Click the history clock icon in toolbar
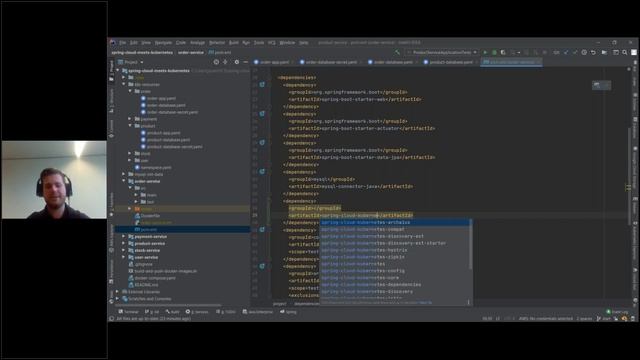 584,52
